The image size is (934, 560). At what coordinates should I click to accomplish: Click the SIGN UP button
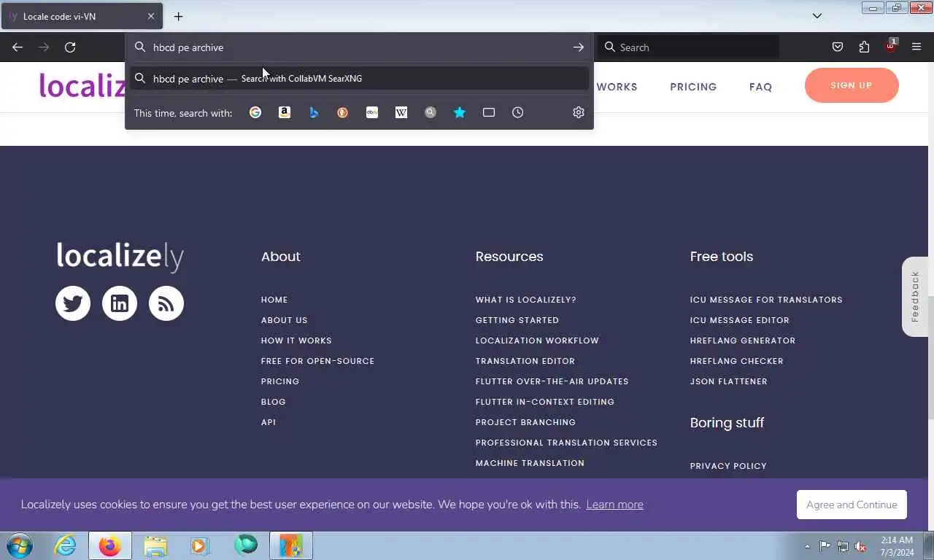click(x=852, y=85)
